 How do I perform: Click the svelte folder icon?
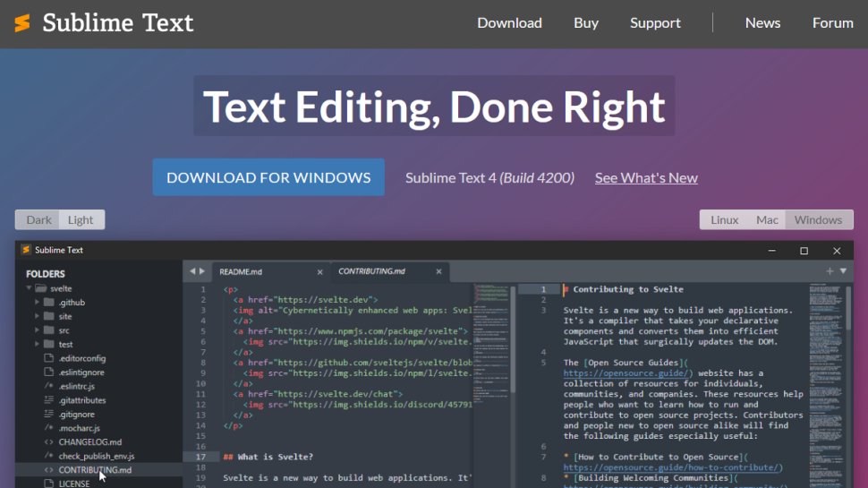tap(40, 288)
